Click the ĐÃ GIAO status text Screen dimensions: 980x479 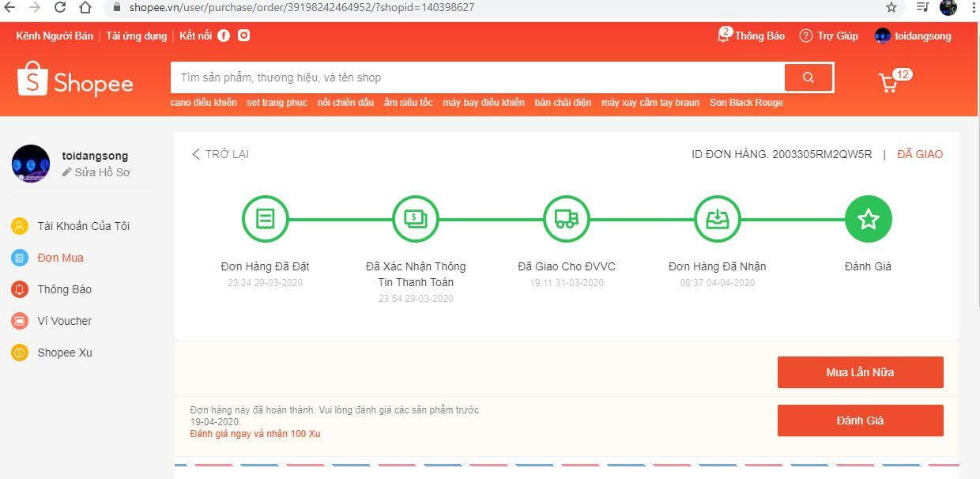coord(920,154)
